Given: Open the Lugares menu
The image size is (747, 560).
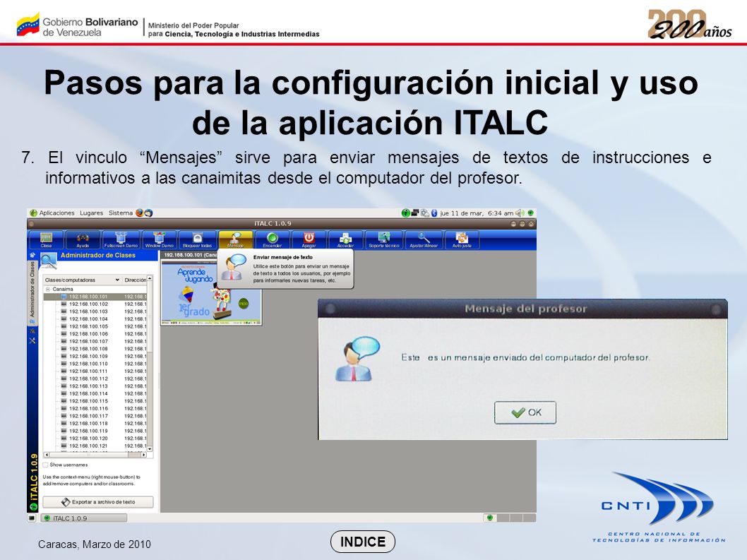Looking at the screenshot, I should pos(92,213).
